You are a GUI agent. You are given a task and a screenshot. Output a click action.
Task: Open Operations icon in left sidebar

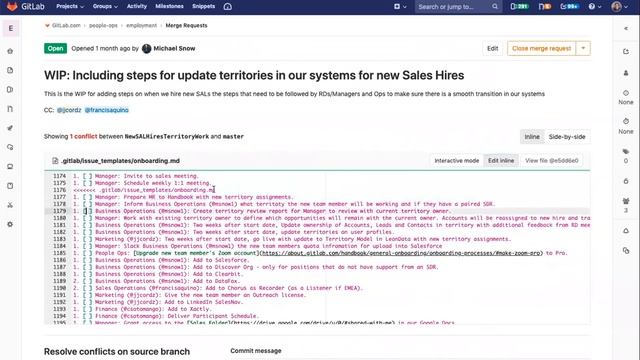[x=10, y=147]
